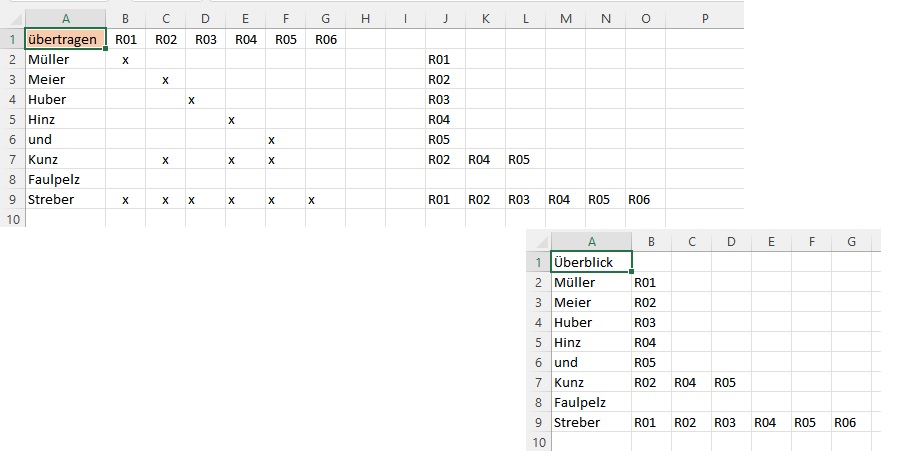This screenshot has width=909, height=463.
Task: Click column D header in Überblick sheet
Action: point(731,241)
